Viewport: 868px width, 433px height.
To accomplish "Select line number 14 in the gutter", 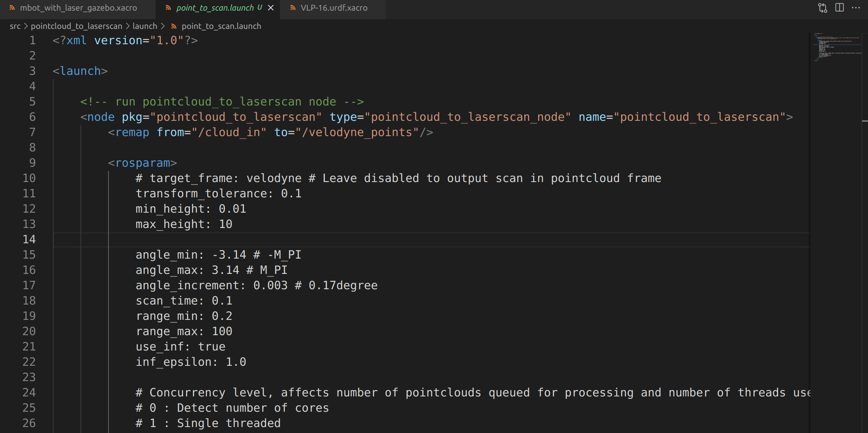I will pos(29,239).
